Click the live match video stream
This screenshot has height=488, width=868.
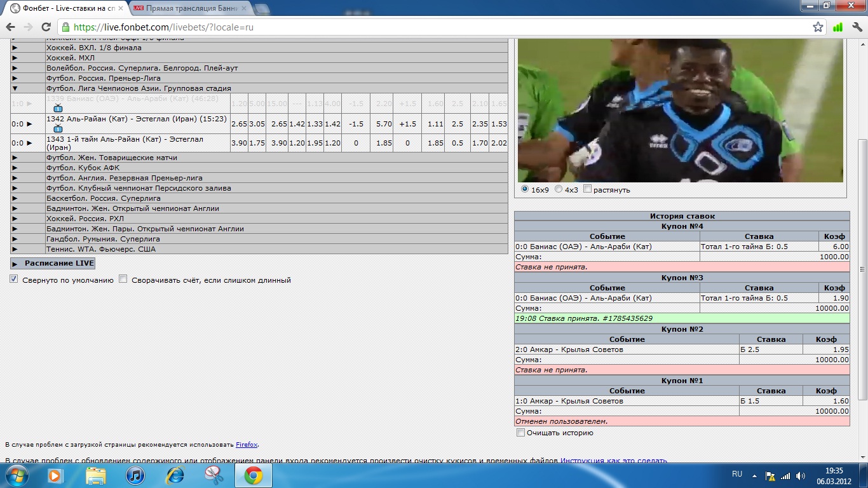tap(681, 111)
